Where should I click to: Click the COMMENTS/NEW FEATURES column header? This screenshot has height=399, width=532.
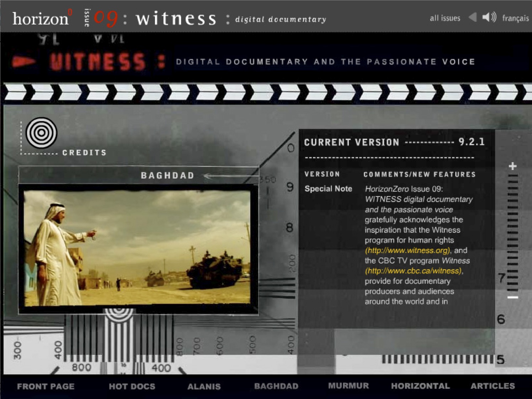point(420,174)
